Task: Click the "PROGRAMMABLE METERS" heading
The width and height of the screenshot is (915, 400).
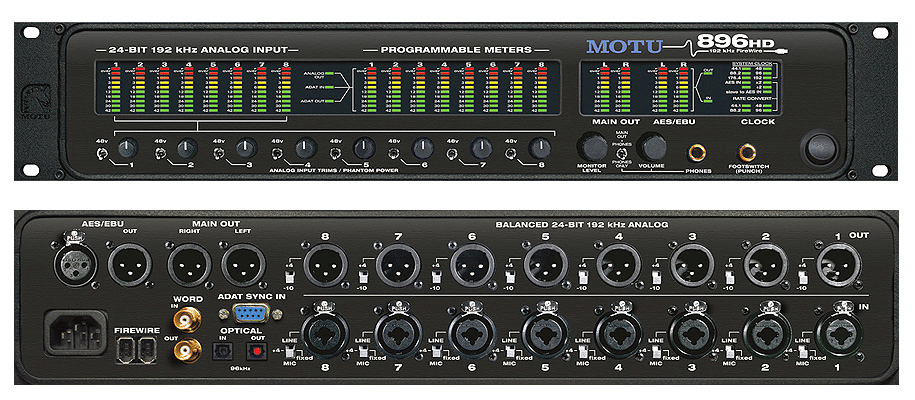Action: coord(454,50)
